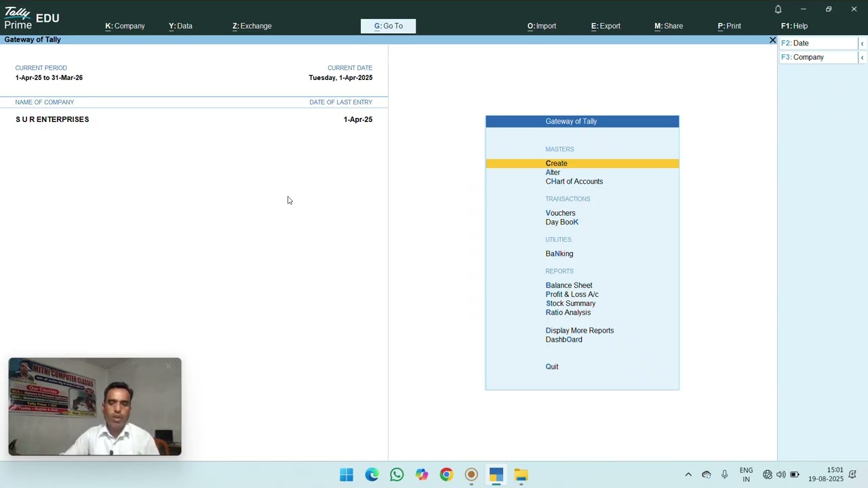
Task: Open the P: Print menu
Action: point(729,26)
